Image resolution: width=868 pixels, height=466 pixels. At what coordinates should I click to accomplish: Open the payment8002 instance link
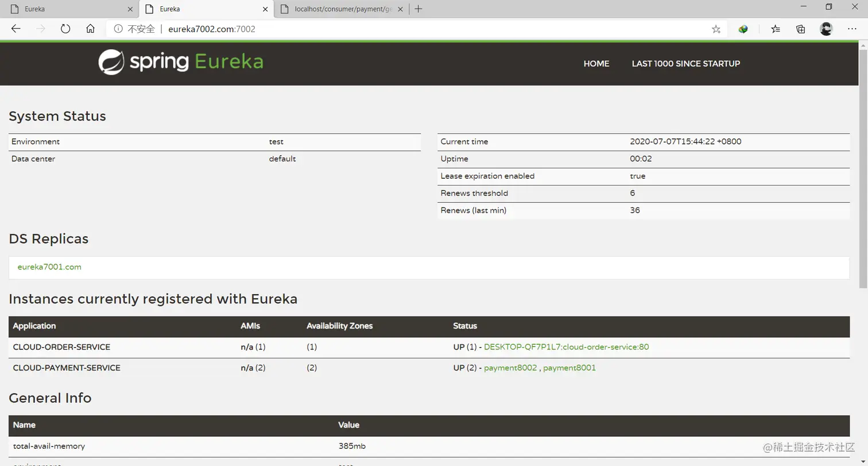pos(510,368)
